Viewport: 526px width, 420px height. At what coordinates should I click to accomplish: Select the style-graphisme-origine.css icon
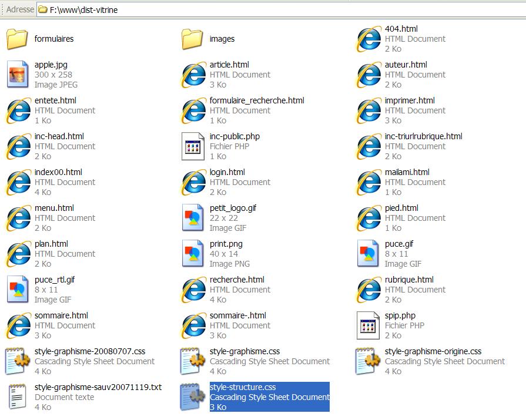pyautogui.click(x=368, y=361)
